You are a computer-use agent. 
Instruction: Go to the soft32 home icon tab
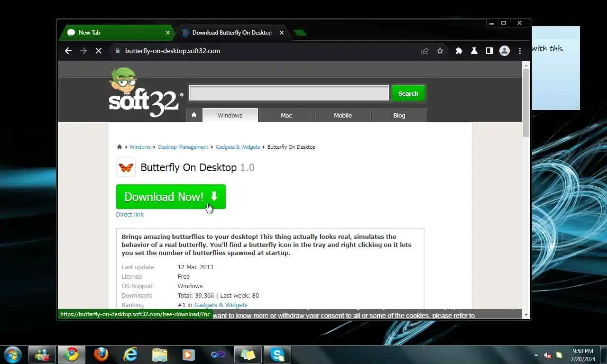coord(194,115)
